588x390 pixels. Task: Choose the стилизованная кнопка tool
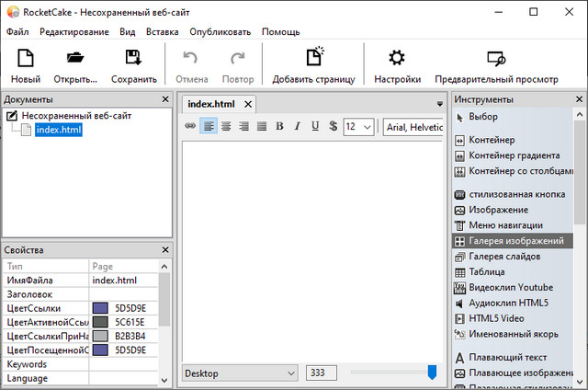tap(517, 195)
